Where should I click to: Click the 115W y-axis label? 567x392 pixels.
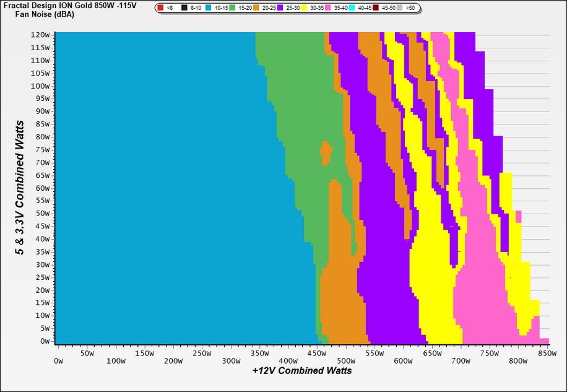coord(40,48)
